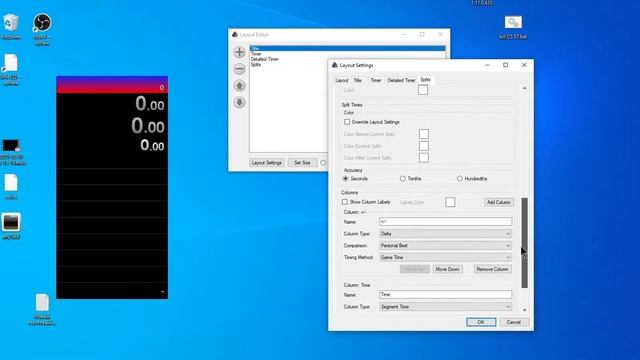The width and height of the screenshot is (640, 360).
Task: Click the plus add-component button in Layout Editor
Action: coord(240,52)
